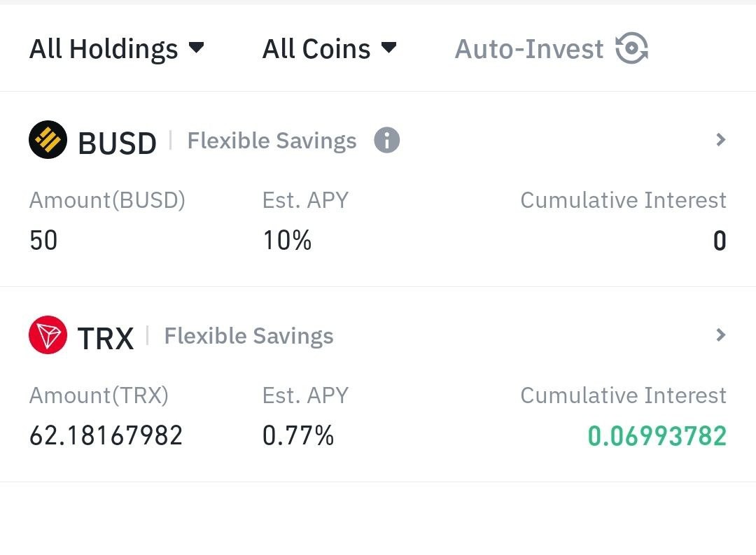This screenshot has height=555, width=756.
Task: Tap the Auto-Invest circular arrows icon
Action: pos(631,48)
